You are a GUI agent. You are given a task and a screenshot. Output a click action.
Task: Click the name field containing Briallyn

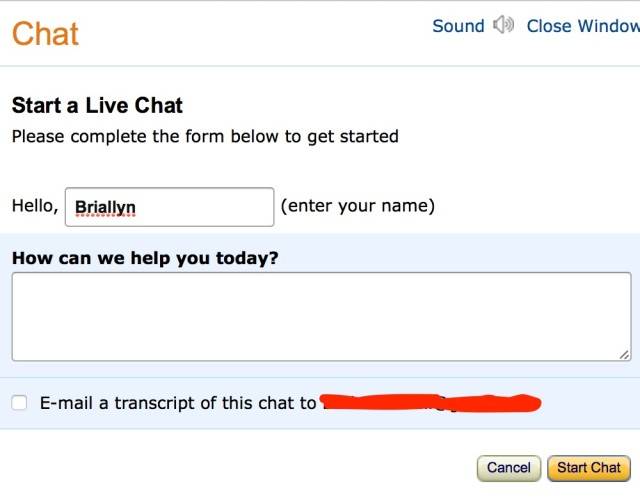pyautogui.click(x=169, y=207)
